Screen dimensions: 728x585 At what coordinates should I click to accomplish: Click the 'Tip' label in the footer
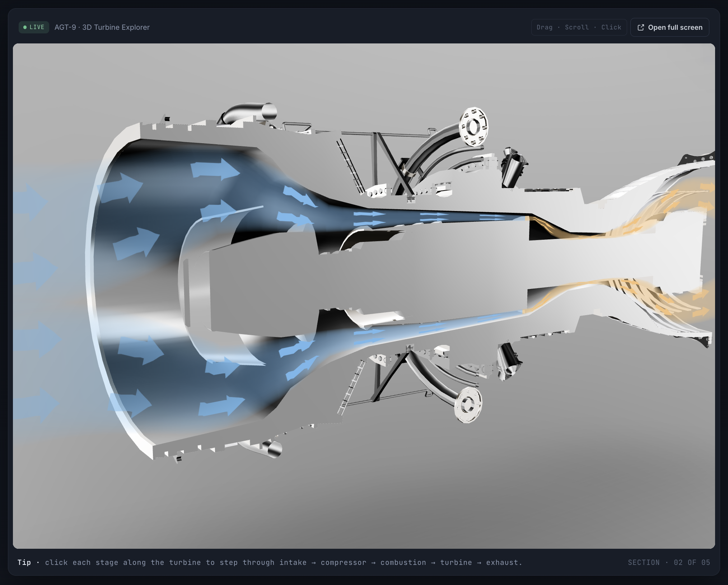point(24,562)
